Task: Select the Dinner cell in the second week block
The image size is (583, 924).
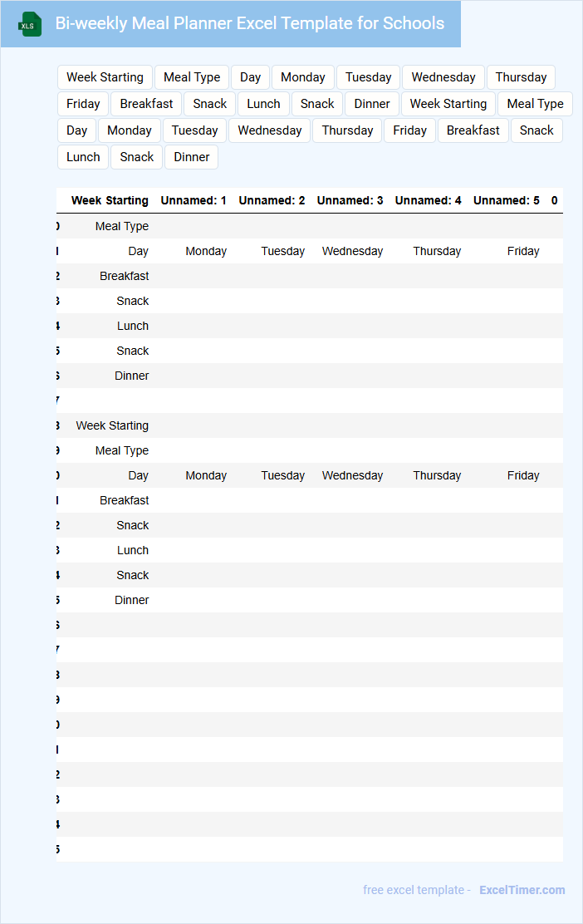Action: click(132, 600)
